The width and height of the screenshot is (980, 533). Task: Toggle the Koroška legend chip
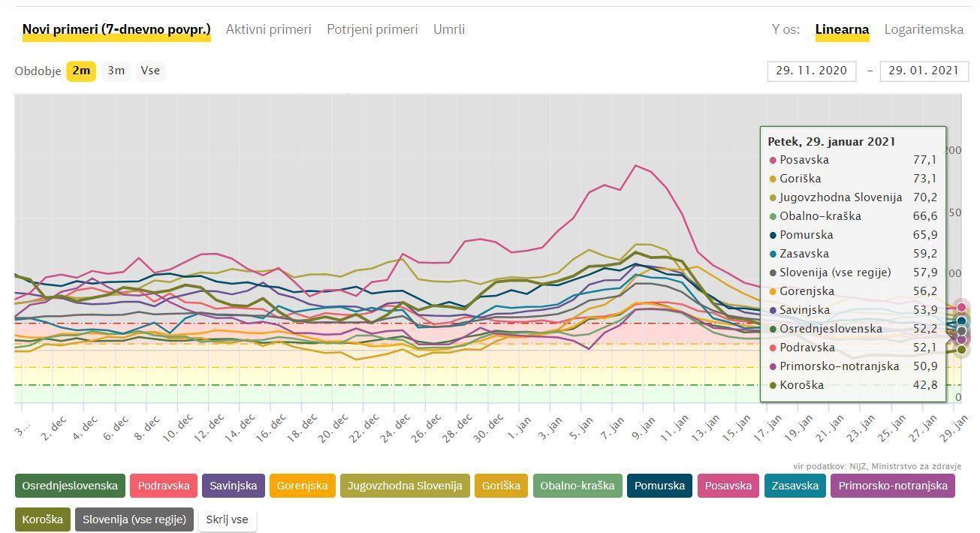[42, 519]
